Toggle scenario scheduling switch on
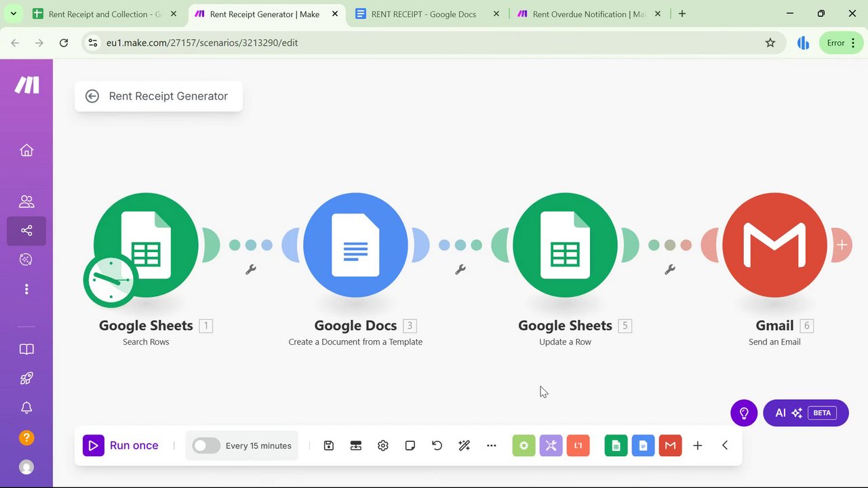This screenshot has height=488, width=868. tap(206, 445)
